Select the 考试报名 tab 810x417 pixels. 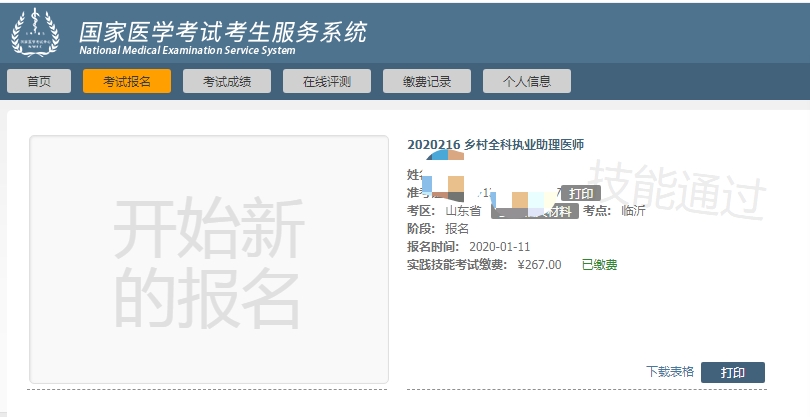127,82
